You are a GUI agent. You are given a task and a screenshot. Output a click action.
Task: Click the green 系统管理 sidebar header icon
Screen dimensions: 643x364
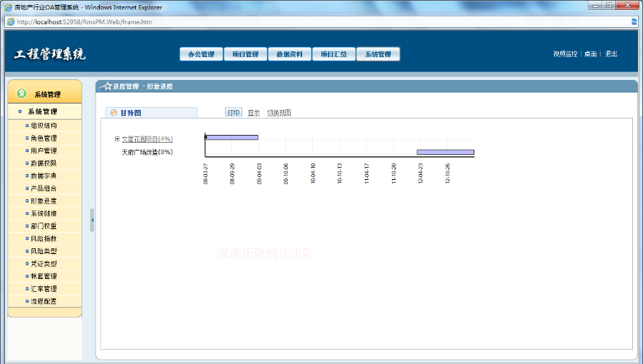click(21, 93)
